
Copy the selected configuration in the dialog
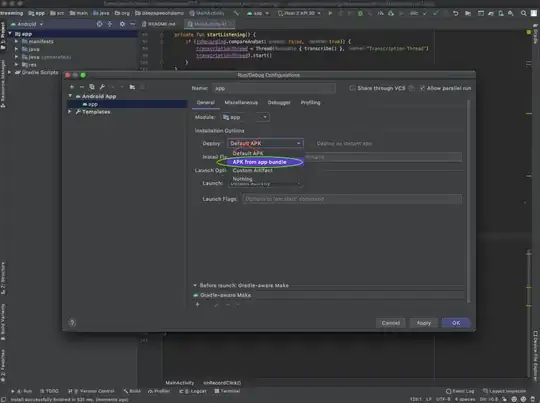tap(92, 87)
